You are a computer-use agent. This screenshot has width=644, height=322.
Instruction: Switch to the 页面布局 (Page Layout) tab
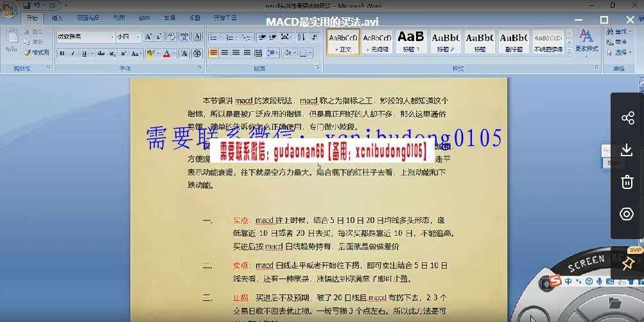coord(88,18)
